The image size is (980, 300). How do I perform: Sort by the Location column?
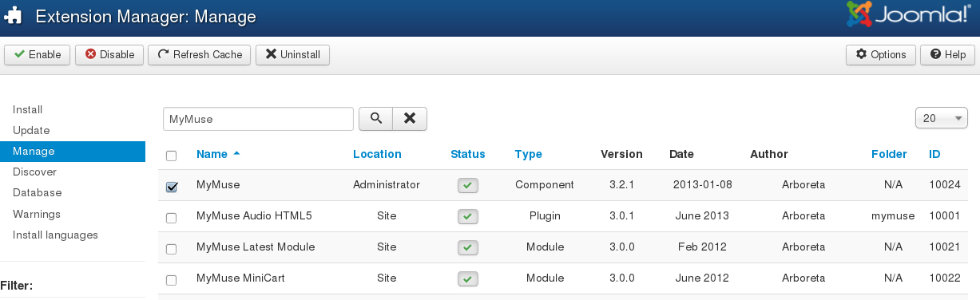(377, 154)
